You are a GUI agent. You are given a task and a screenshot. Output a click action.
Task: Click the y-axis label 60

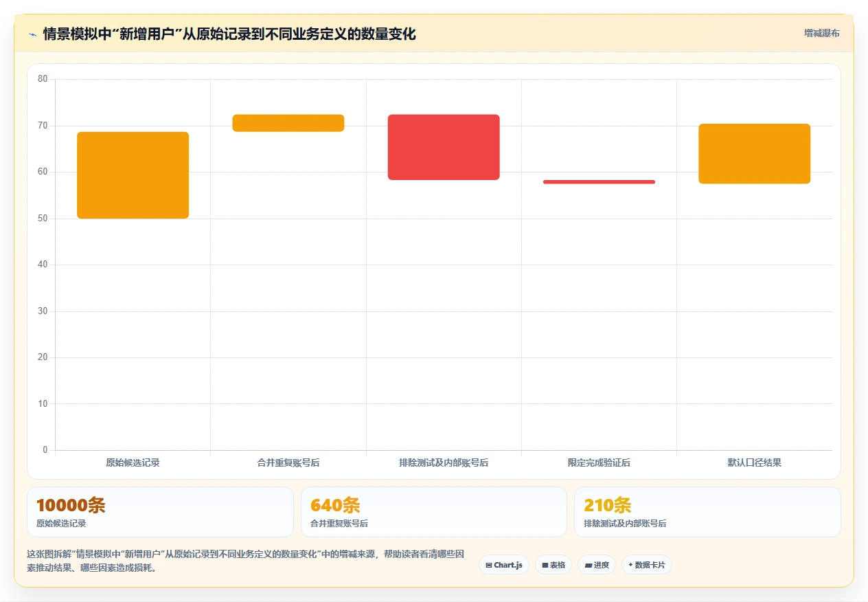coord(43,172)
